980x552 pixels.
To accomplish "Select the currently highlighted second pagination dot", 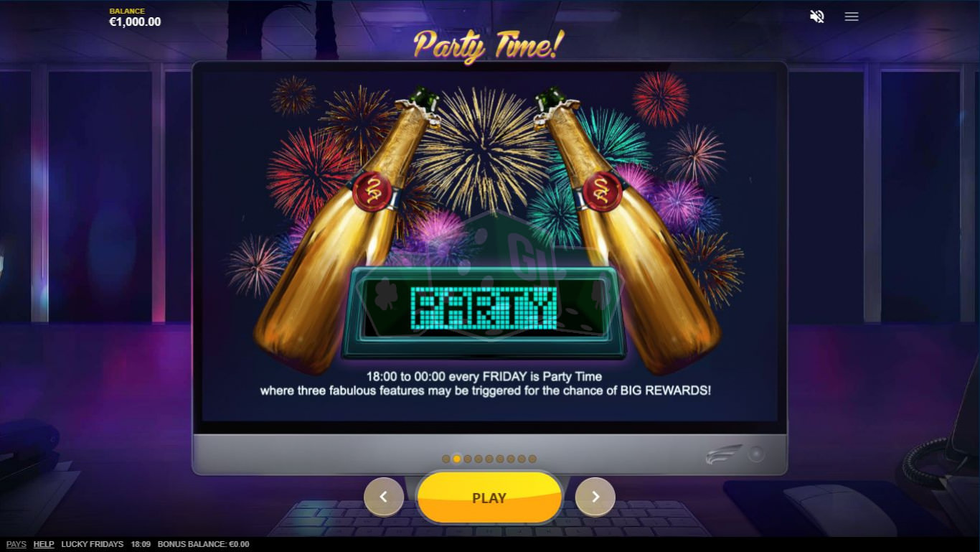I will pyautogui.click(x=457, y=459).
